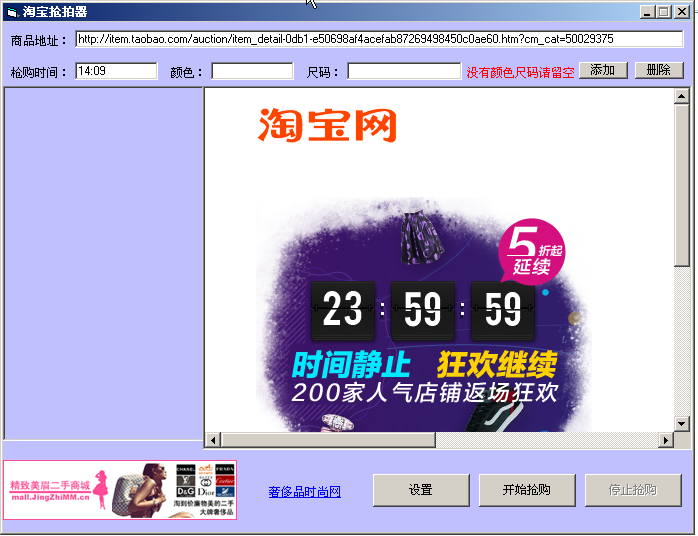Focus the purchase time field showing 14:09
This screenshot has width=698, height=536.
click(x=116, y=71)
